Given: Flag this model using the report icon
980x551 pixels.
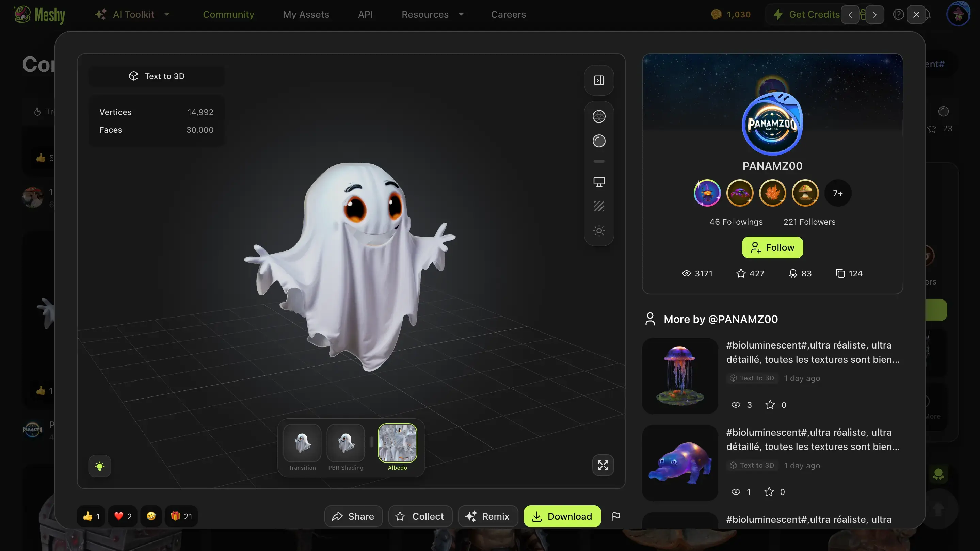Looking at the screenshot, I should [616, 516].
